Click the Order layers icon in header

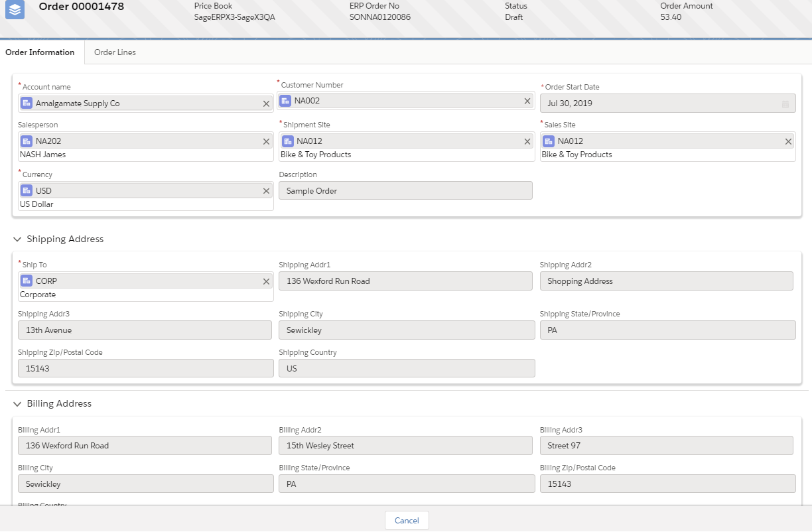[x=15, y=10]
